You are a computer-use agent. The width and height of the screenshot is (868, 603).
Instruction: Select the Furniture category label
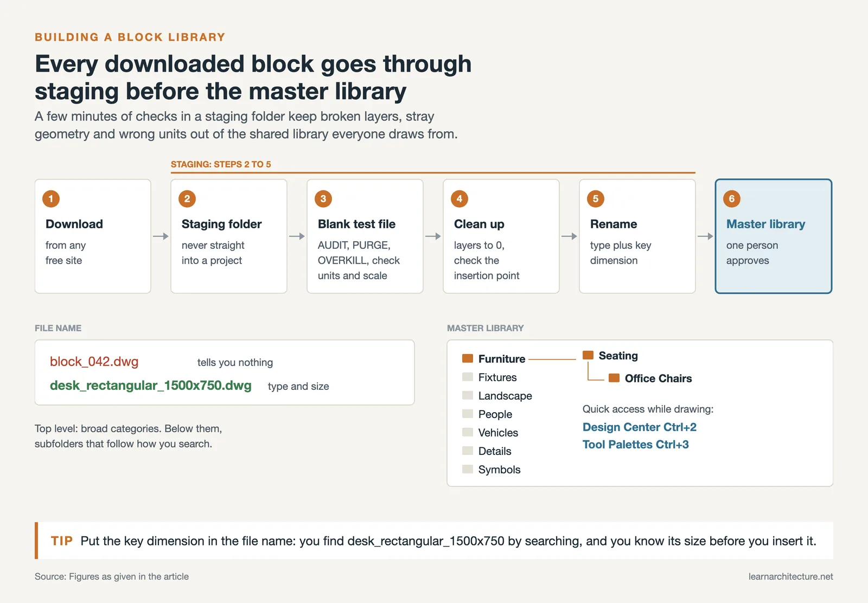(502, 359)
